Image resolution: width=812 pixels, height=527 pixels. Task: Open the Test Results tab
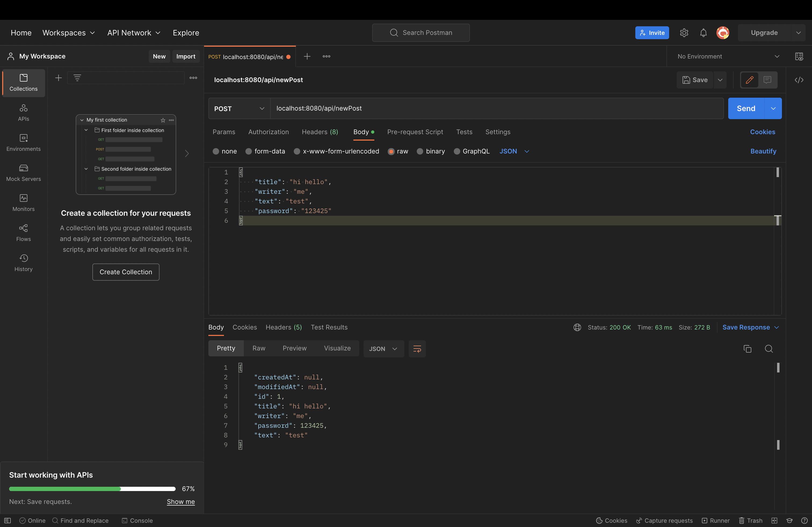point(329,327)
